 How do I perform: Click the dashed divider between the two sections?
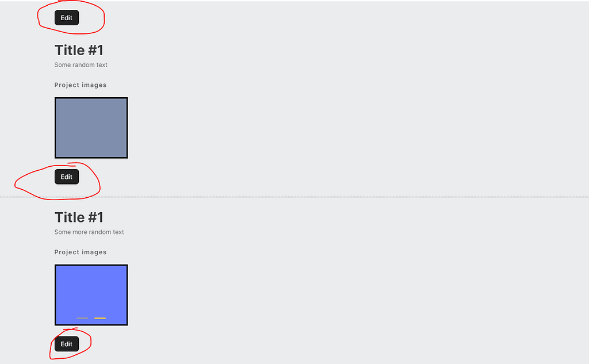tap(288, 196)
